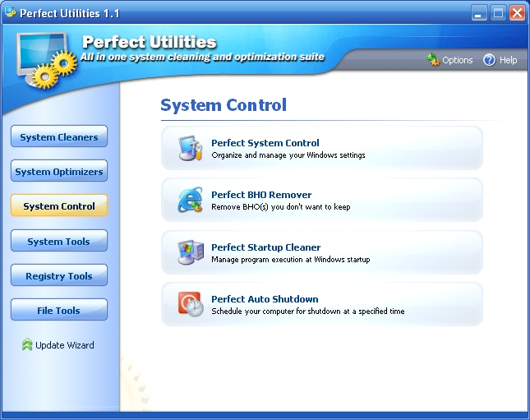Image resolution: width=530 pixels, height=420 pixels.
Task: Click the 'Perfect Utilities 1.1' title bar text
Action: 69,13
